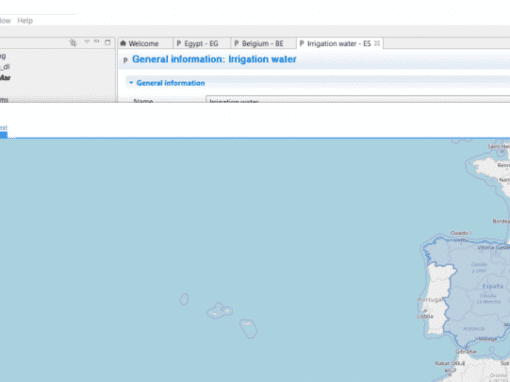This screenshot has height=382, width=510.
Task: Click the P icon on Egypt tab
Action: (x=179, y=43)
